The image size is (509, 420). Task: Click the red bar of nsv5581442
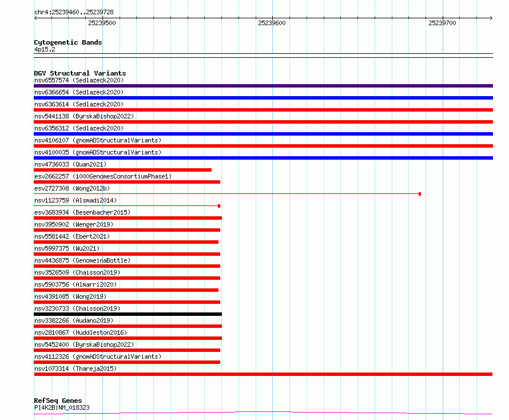coord(126,242)
